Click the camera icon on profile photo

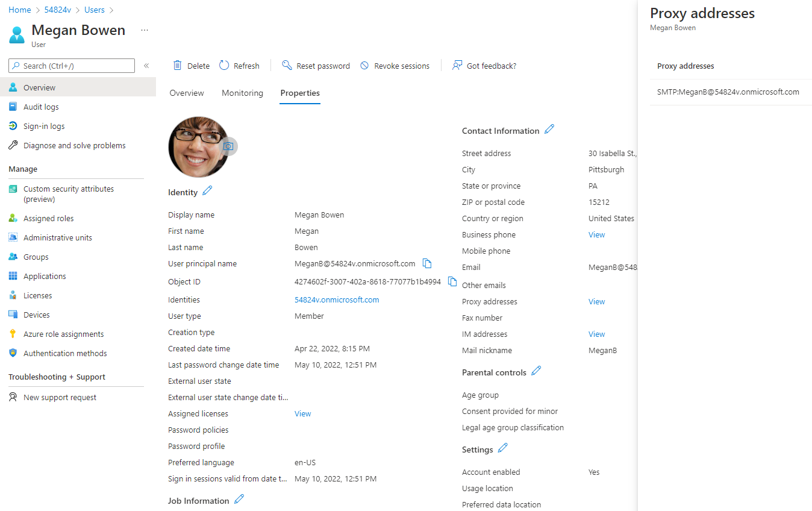tap(228, 146)
